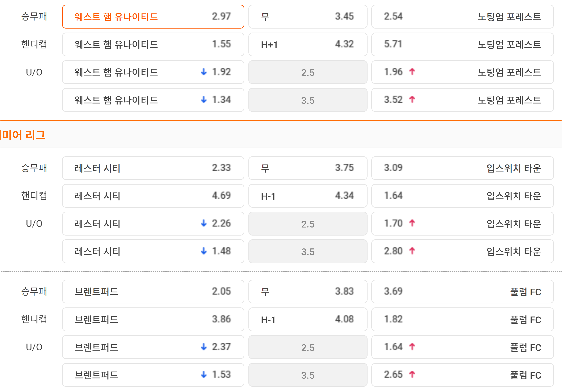Select 웨스트 햄 유나이티드 win odds 2.97
Viewport: 562px width, 392px height.
(x=153, y=17)
